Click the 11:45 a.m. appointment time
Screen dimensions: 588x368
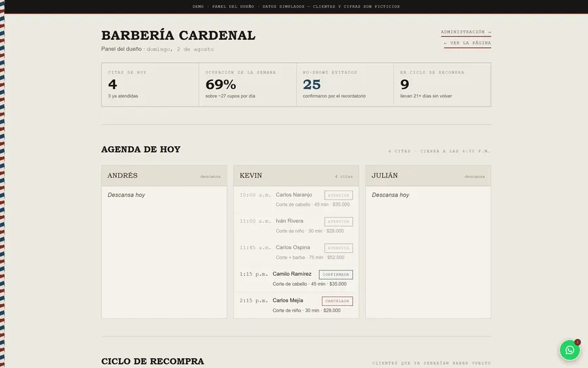[255, 248]
